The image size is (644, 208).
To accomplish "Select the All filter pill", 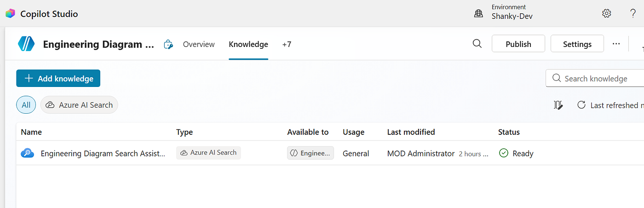I will pos(26,105).
